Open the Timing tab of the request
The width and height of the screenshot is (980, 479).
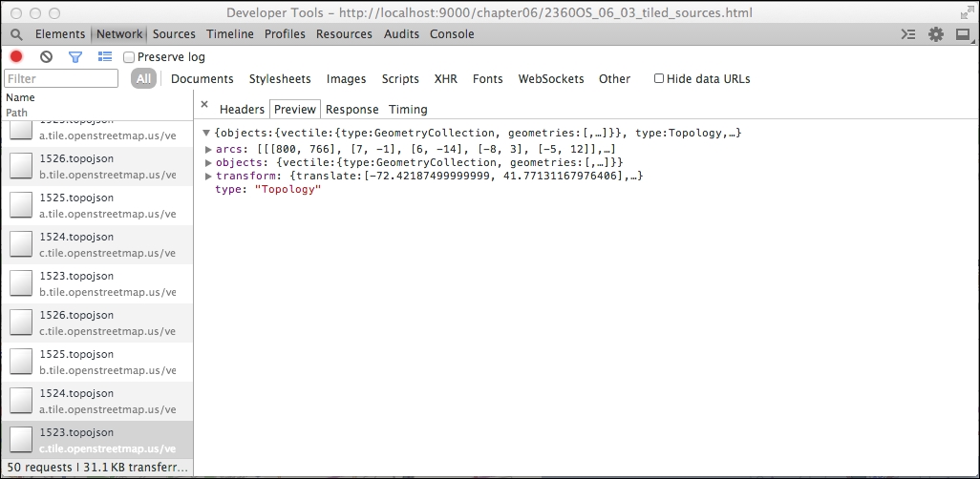tap(408, 110)
